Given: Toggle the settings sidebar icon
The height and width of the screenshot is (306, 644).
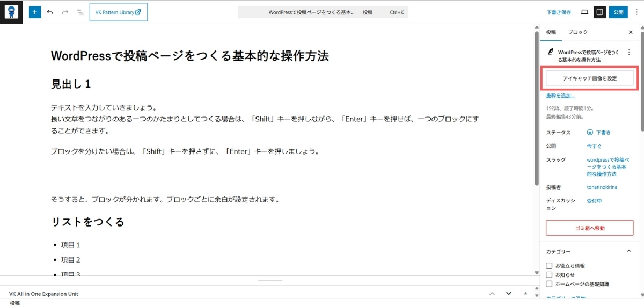Looking at the screenshot, I should [600, 12].
